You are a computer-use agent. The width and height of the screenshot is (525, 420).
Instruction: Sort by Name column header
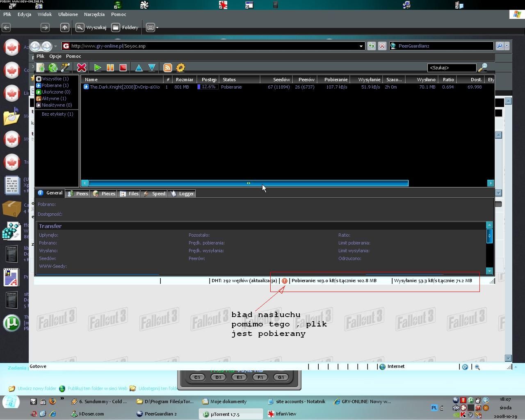pyautogui.click(x=122, y=80)
